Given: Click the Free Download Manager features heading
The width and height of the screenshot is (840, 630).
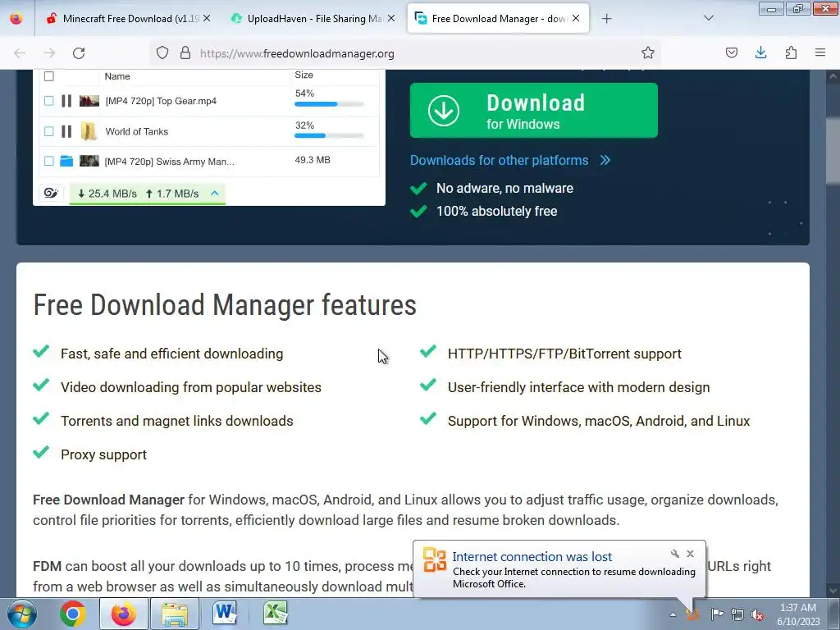Looking at the screenshot, I should coord(225,305).
